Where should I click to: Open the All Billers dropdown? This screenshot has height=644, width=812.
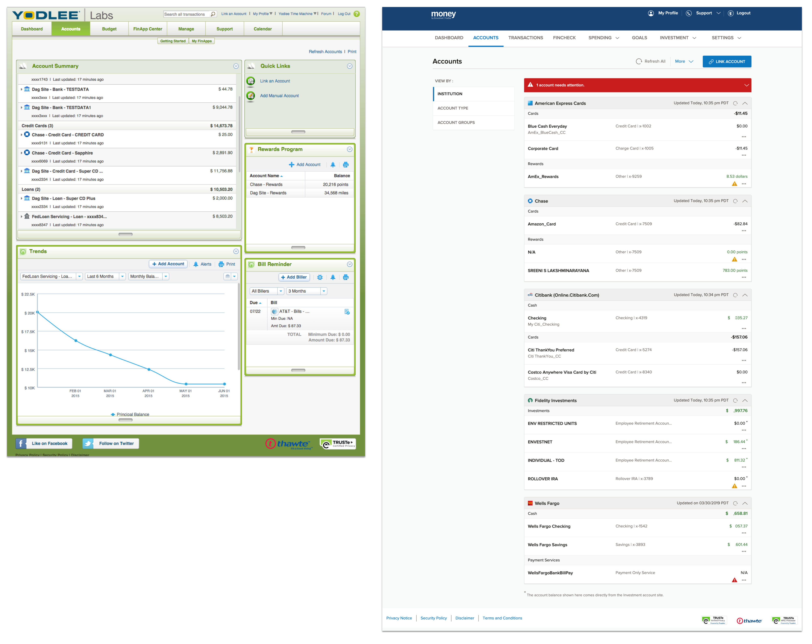click(x=281, y=291)
